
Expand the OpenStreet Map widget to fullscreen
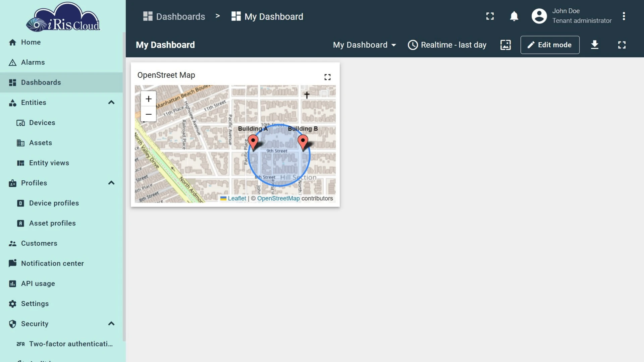tap(327, 77)
